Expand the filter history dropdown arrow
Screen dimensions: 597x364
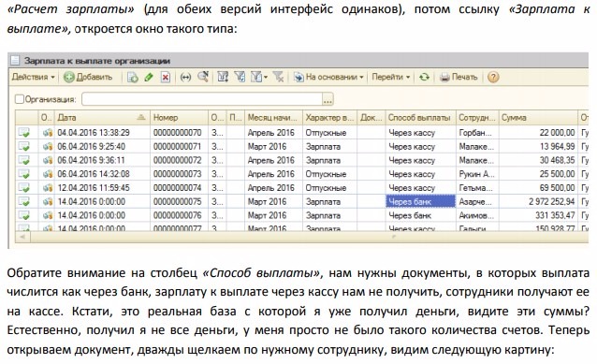266,78
